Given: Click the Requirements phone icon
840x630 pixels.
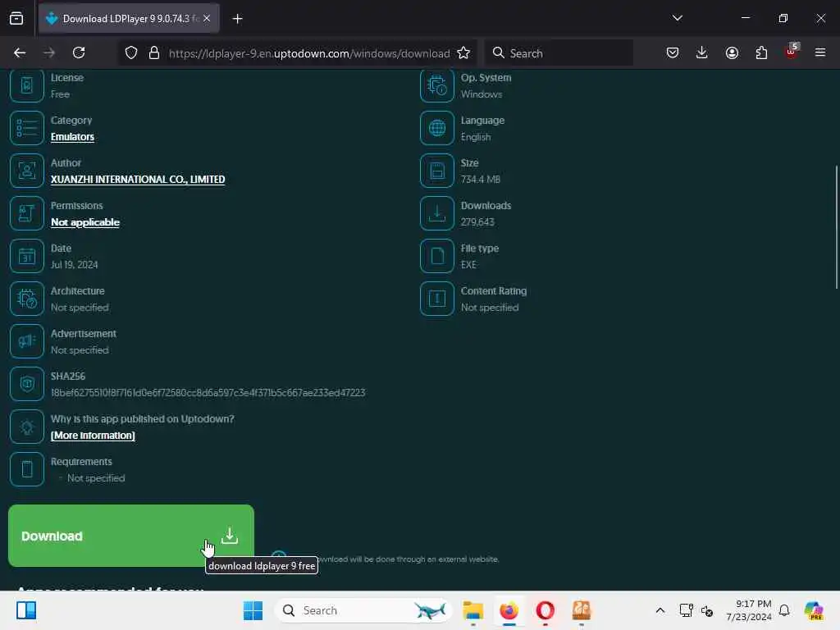Looking at the screenshot, I should [27, 469].
